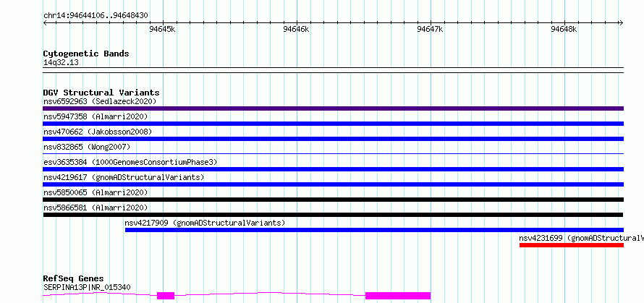The image size is (644, 303).
Task: Click the 94645k ruler tick label
Action: point(163,30)
